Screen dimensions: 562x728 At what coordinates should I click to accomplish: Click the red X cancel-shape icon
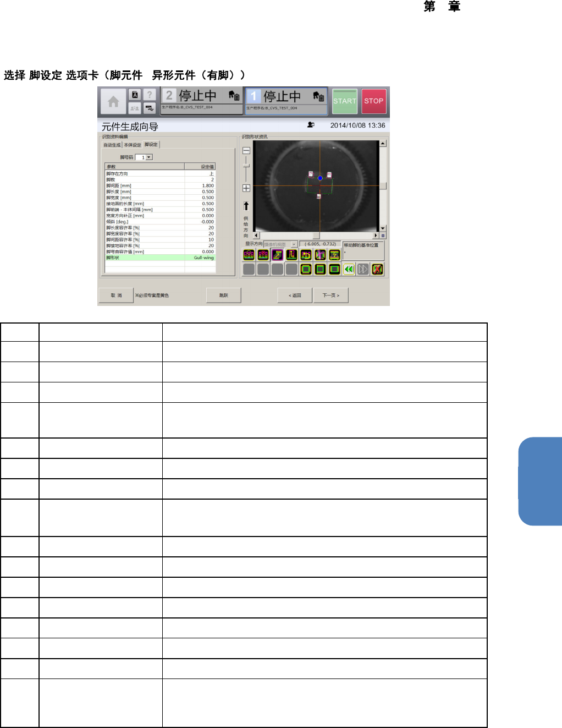pos(377,269)
